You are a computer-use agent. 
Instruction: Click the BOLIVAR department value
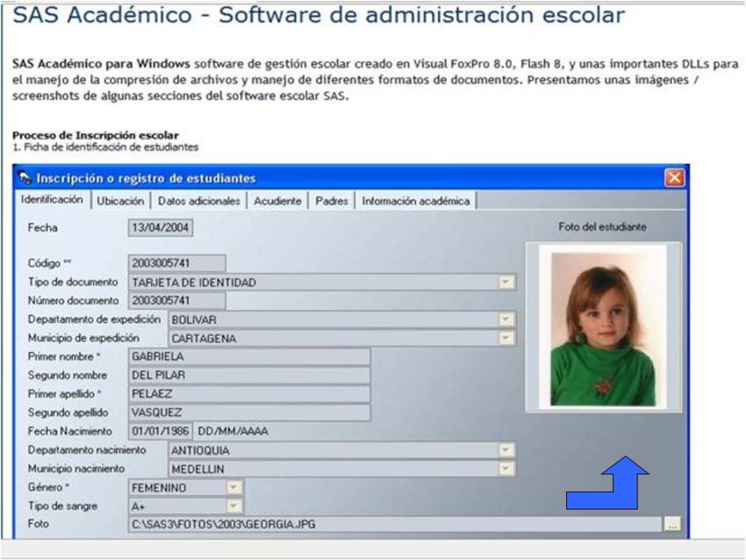(194, 320)
